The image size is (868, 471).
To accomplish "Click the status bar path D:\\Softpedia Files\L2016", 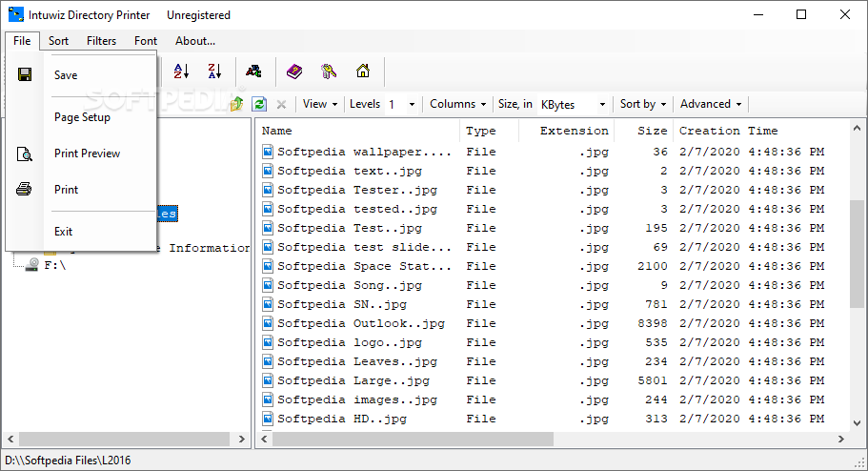I will [x=68, y=461].
